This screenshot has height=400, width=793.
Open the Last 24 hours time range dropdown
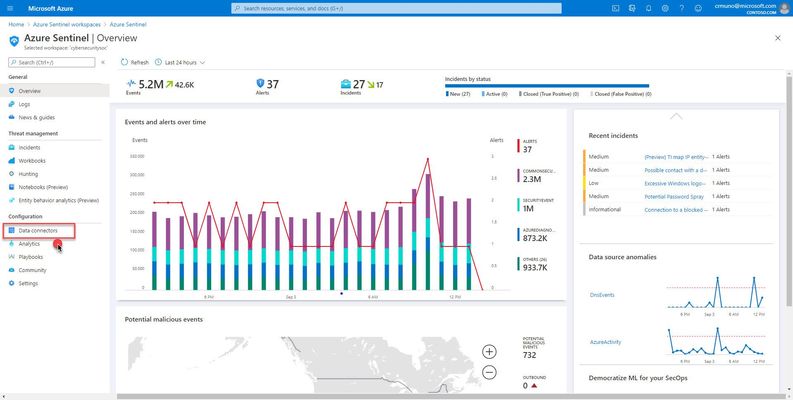pyautogui.click(x=180, y=62)
